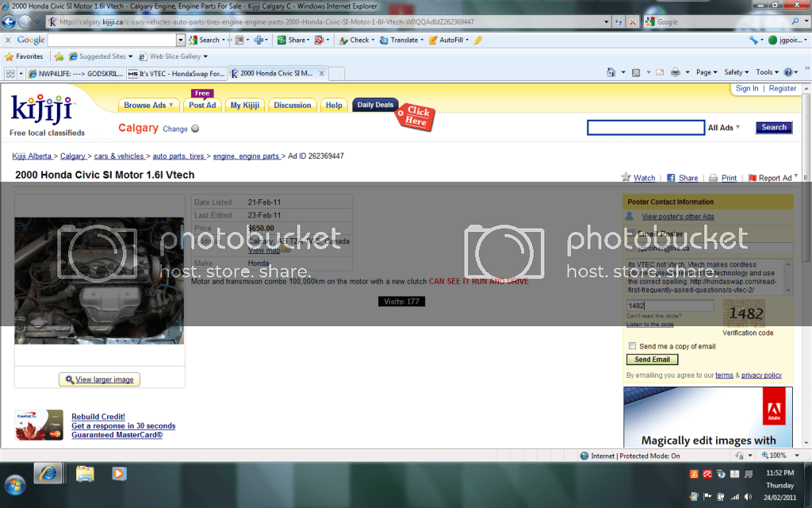This screenshot has height=508, width=812.
Task: Click the RSS feeds icon
Action: pyautogui.click(x=636, y=72)
